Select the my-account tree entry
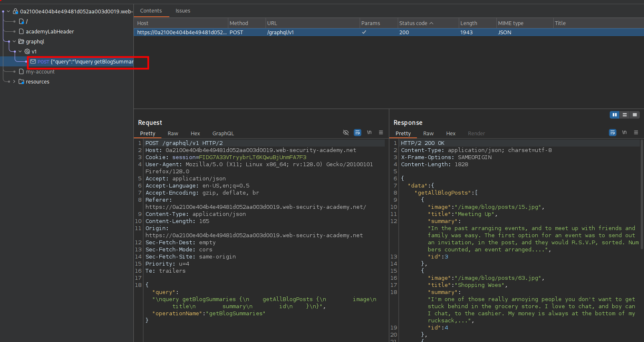This screenshot has width=644, height=342. [40, 71]
